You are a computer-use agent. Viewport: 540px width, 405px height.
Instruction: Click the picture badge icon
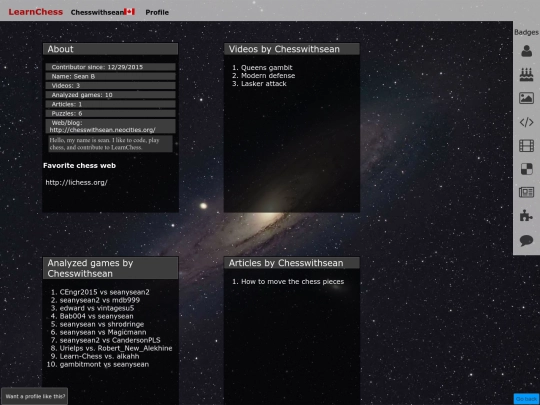(526, 98)
